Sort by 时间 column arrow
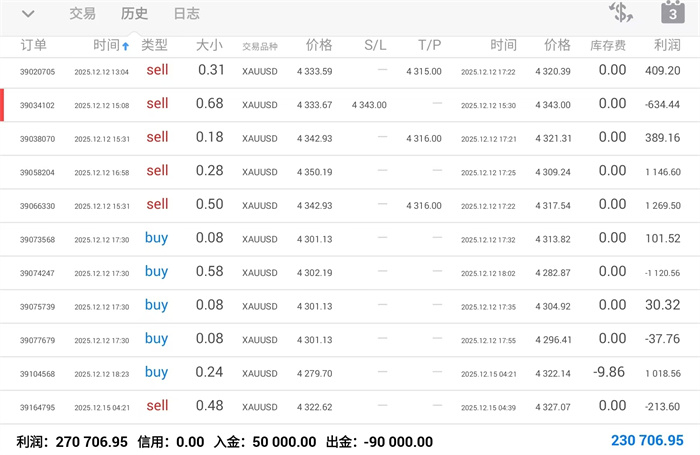Viewport: 700px width, 455px height. (x=125, y=46)
